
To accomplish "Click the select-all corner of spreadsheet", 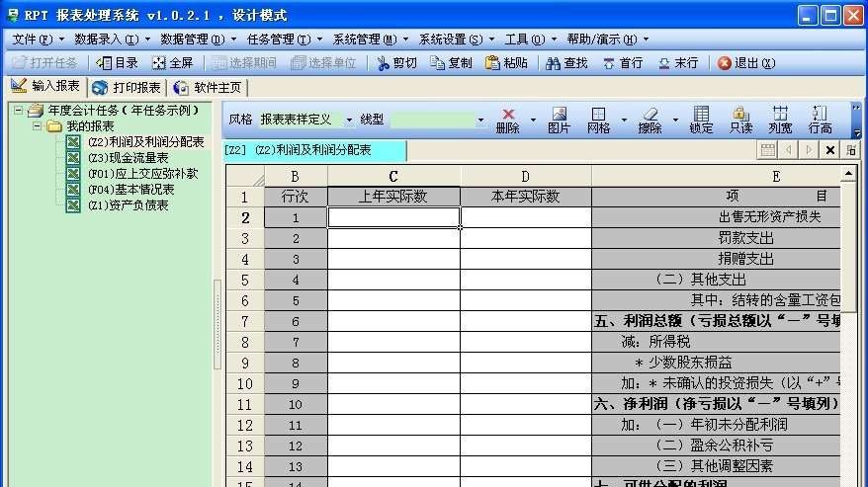I will pos(244,176).
